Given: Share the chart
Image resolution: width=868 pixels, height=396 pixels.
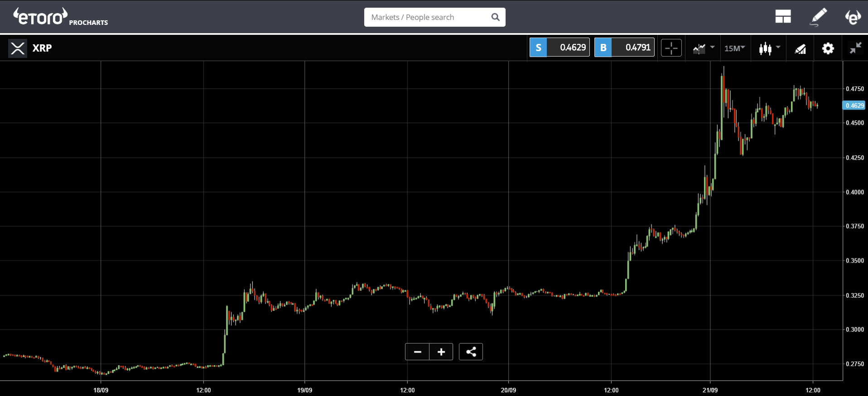Looking at the screenshot, I should click(x=471, y=352).
